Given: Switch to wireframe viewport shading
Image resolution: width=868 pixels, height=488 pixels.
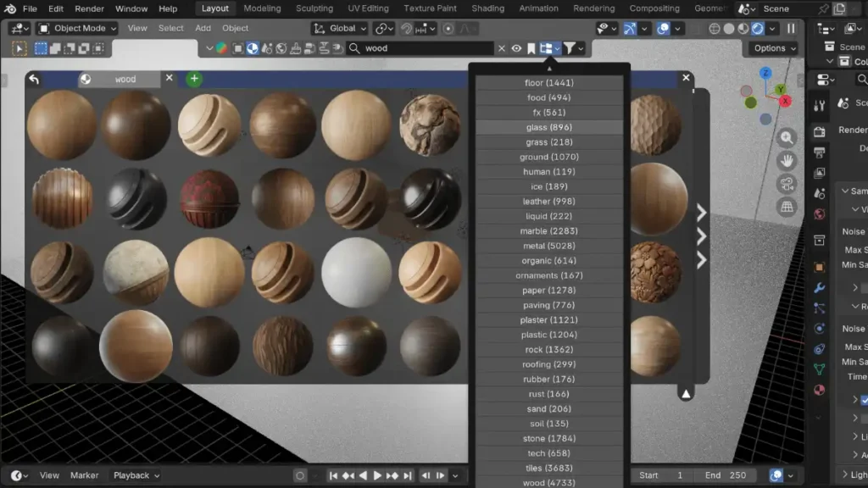Looking at the screenshot, I should (715, 28).
